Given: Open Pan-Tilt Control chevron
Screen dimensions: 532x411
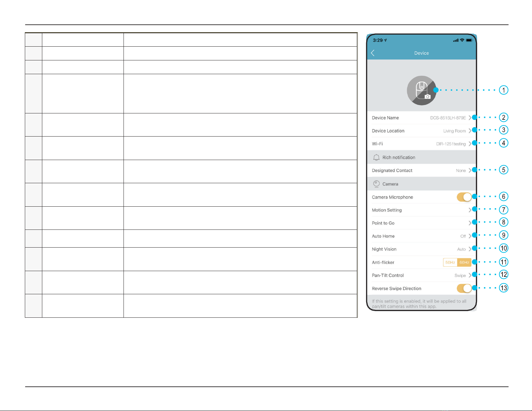Looking at the screenshot, I should pos(470,275).
